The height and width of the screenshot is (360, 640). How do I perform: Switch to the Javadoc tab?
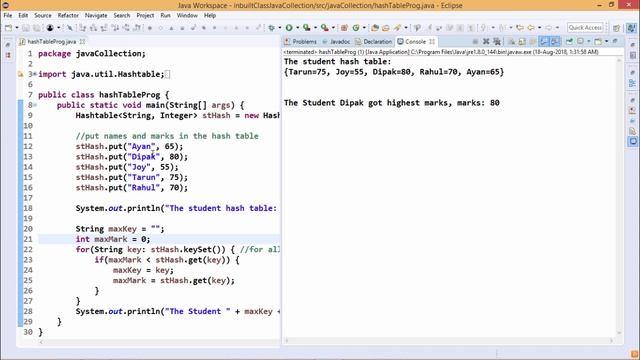click(336, 42)
